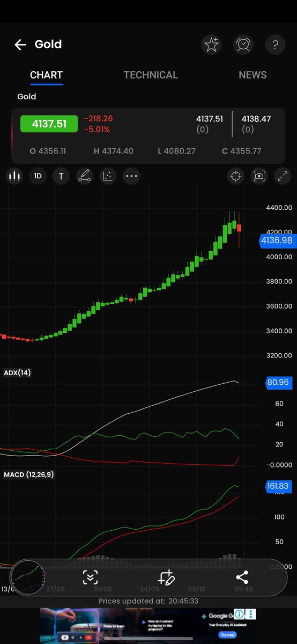Tap the crop and edit screenshot icon
Viewport: 297px width, 644px height.
[x=166, y=577]
